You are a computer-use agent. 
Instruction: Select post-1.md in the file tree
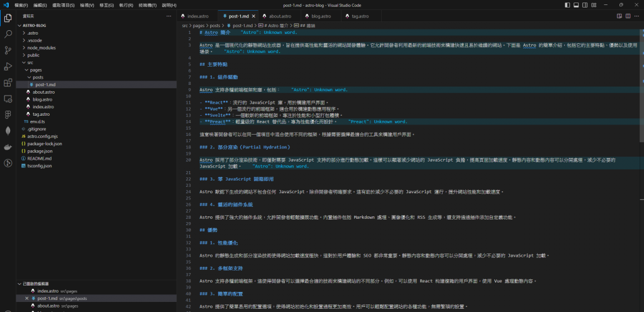[96, 84]
